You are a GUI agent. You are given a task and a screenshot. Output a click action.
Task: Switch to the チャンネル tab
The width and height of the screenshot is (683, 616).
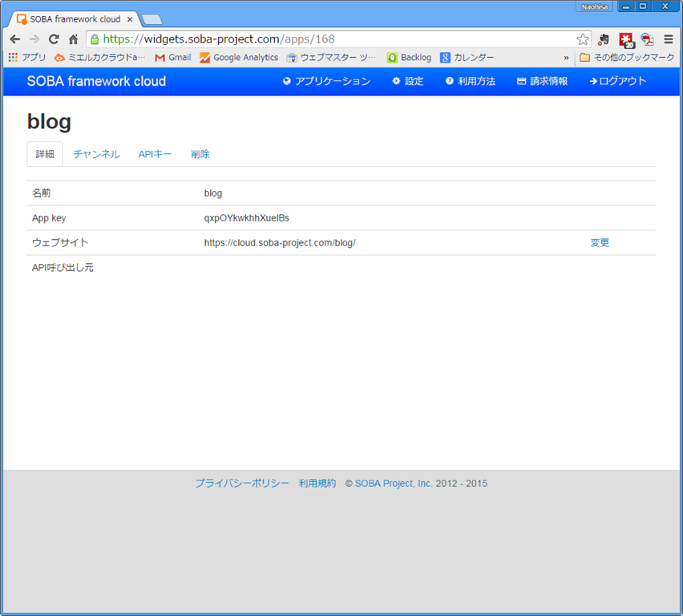coord(97,154)
